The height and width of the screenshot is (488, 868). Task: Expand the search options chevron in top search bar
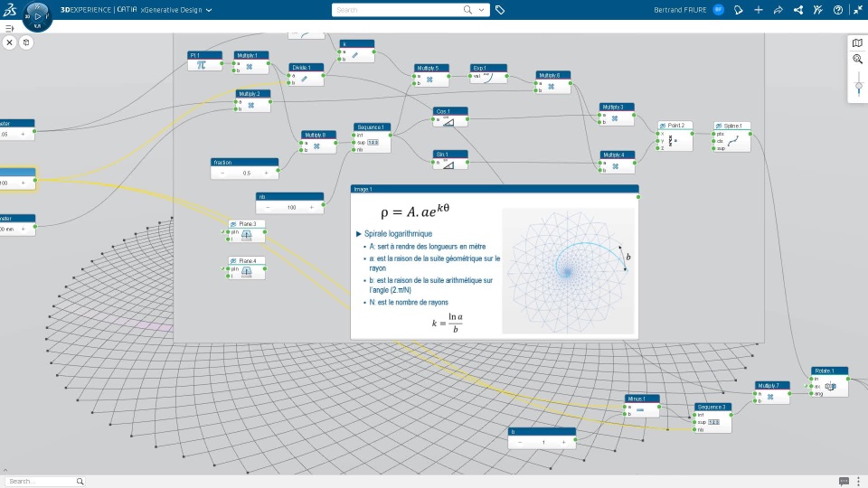(x=481, y=10)
